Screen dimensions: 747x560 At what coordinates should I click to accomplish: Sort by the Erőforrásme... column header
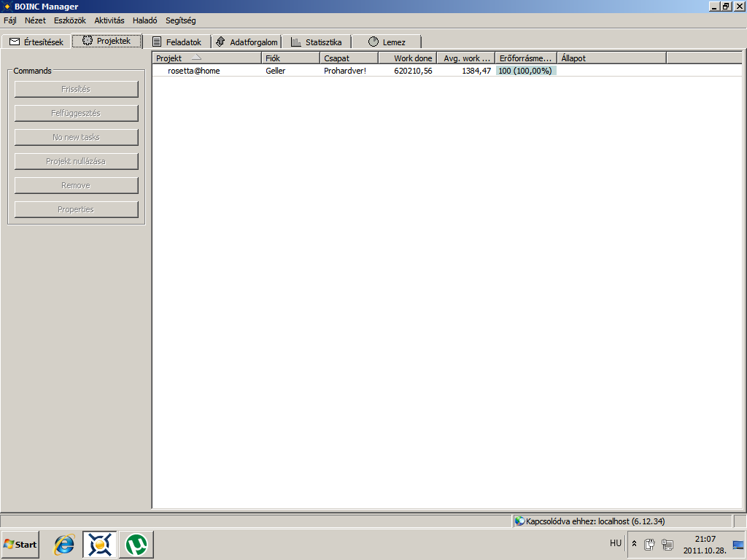527,58
